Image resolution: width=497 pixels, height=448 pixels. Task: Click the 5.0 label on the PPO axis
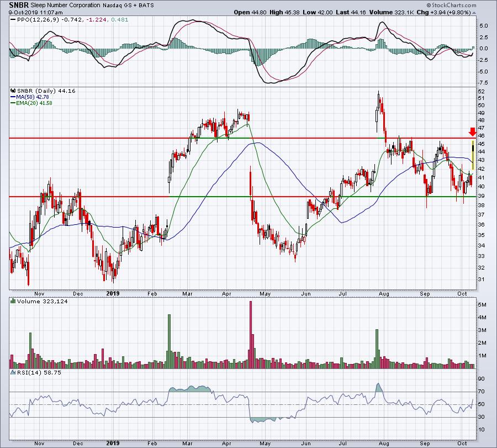(483, 25)
